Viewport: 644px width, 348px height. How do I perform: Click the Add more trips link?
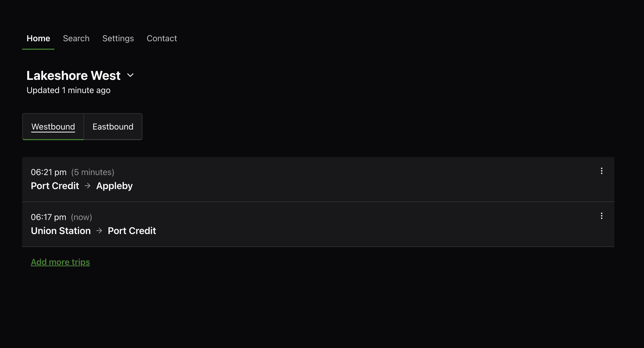60,262
